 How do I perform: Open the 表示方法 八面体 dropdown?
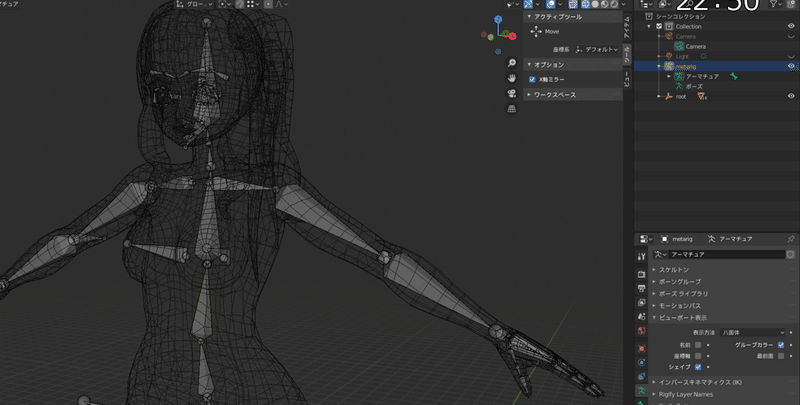click(x=753, y=333)
